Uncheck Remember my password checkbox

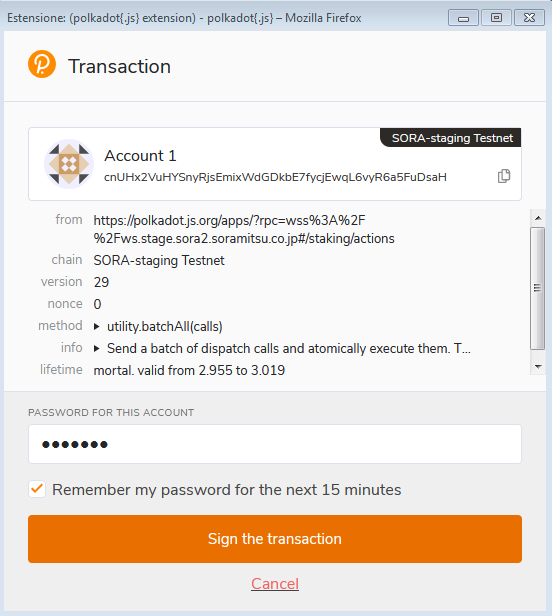pyautogui.click(x=37, y=489)
